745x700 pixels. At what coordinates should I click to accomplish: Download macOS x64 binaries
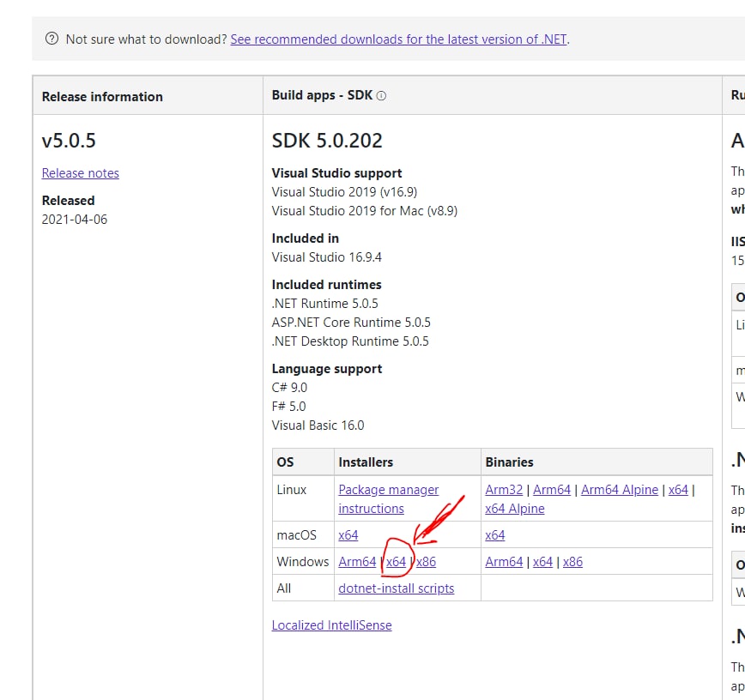click(494, 535)
